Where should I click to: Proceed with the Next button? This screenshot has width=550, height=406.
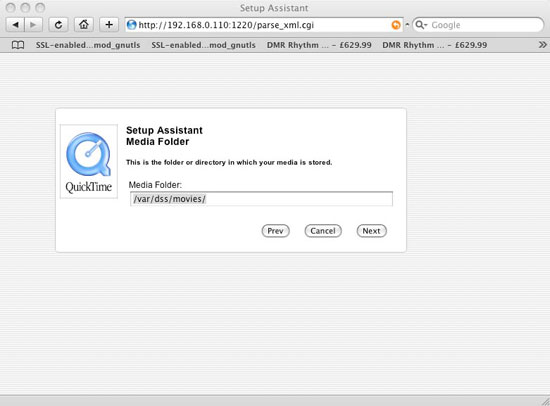click(371, 231)
